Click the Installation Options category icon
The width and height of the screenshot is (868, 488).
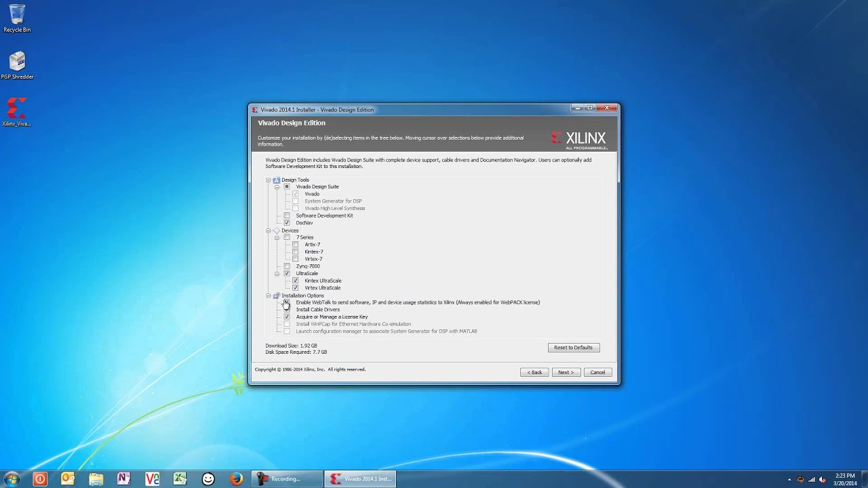click(277, 296)
